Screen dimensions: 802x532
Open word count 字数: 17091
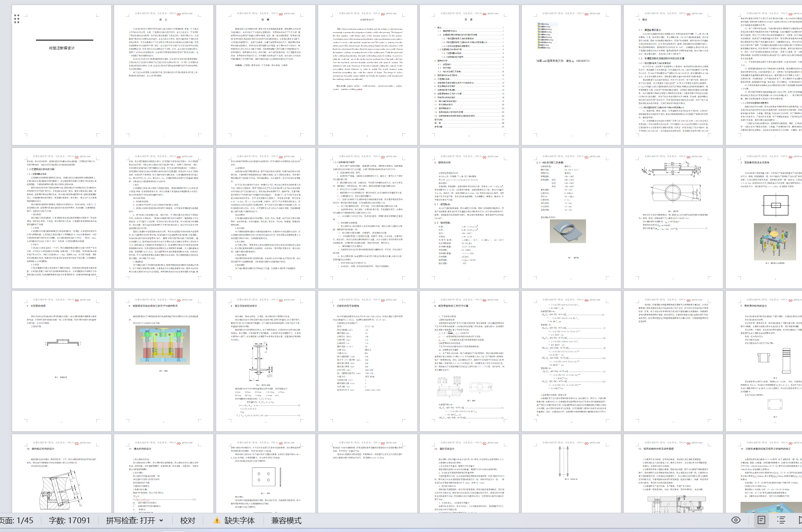[69, 520]
